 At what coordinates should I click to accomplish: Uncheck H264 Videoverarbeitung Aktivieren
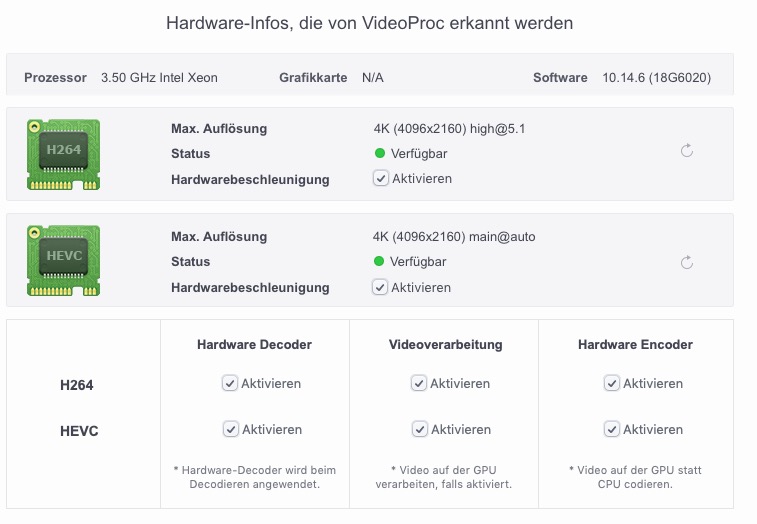(419, 383)
